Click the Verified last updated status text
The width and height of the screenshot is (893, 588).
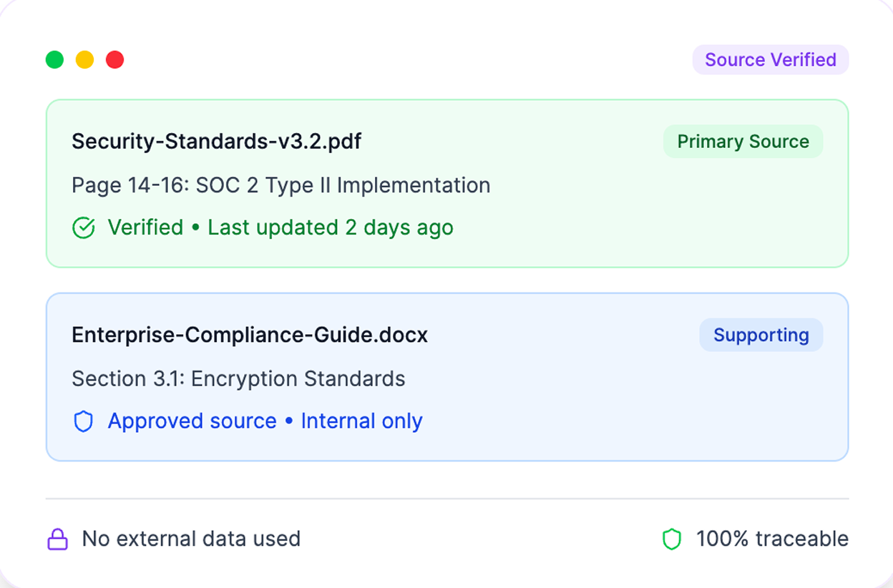tap(280, 227)
